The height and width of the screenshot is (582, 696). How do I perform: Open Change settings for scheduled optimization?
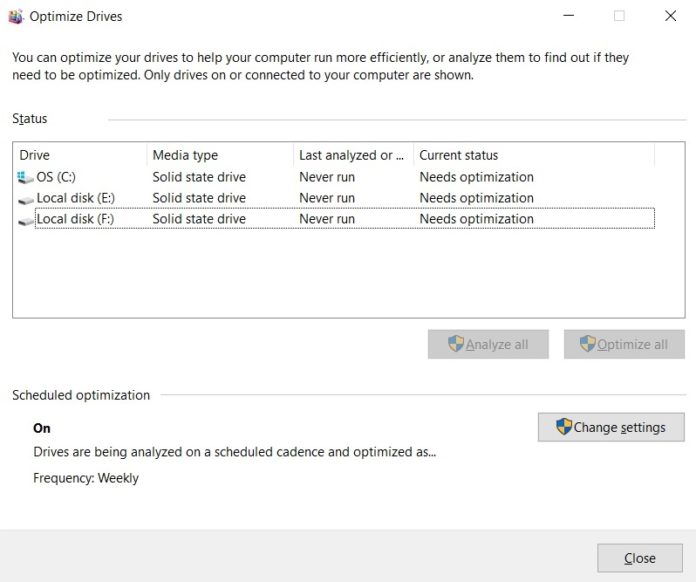click(611, 427)
